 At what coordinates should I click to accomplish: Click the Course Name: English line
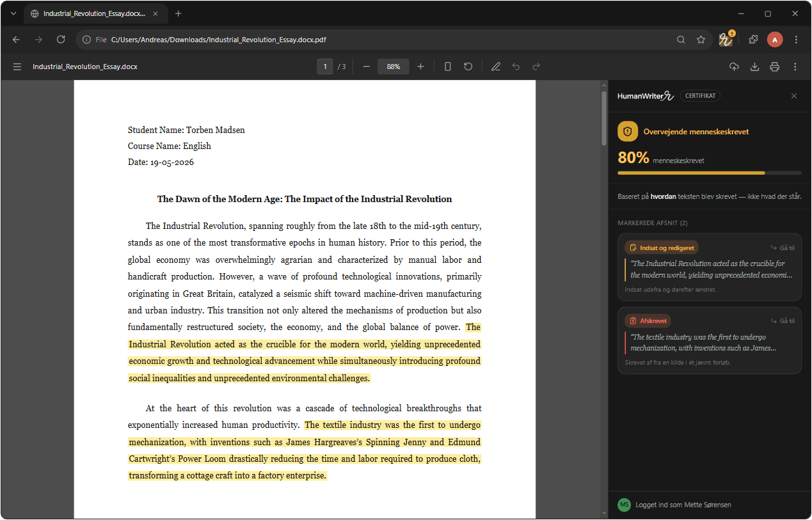tap(170, 146)
